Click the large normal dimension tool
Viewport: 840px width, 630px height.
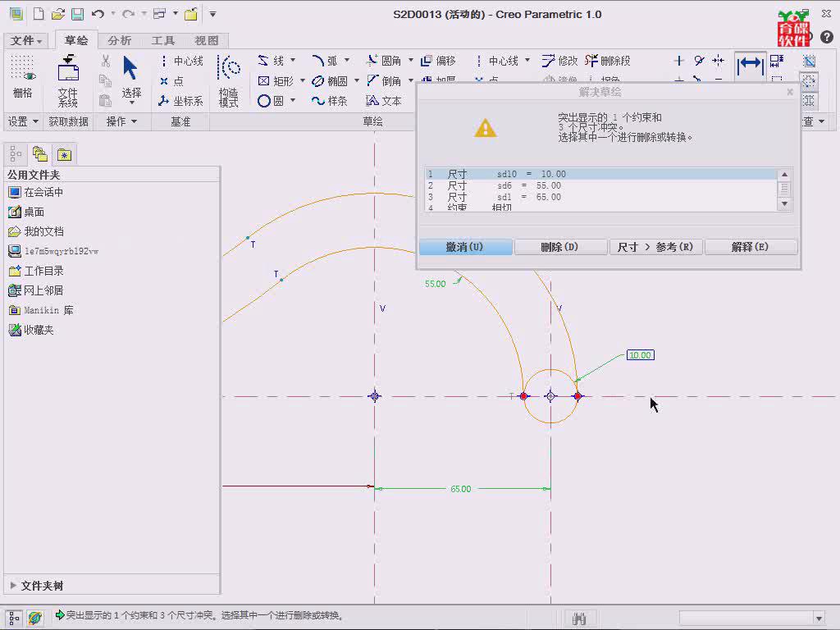point(750,66)
